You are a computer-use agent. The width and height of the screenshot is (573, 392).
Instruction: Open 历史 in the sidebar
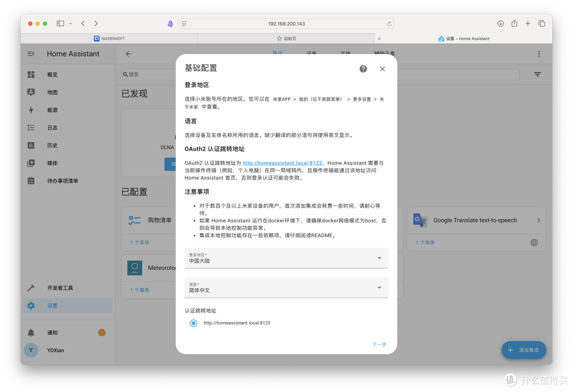coord(67,145)
